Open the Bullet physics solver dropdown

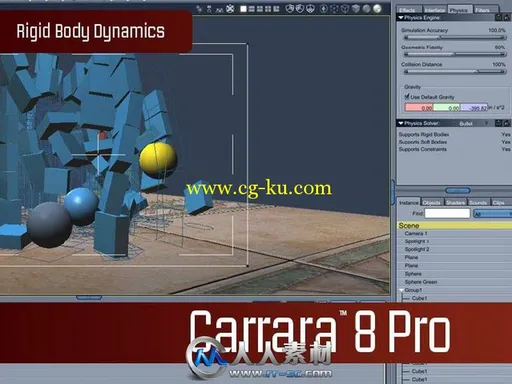[x=473, y=123]
